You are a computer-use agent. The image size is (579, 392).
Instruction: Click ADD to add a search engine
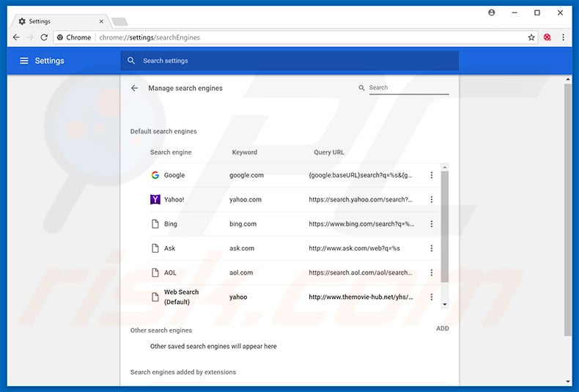pos(443,328)
